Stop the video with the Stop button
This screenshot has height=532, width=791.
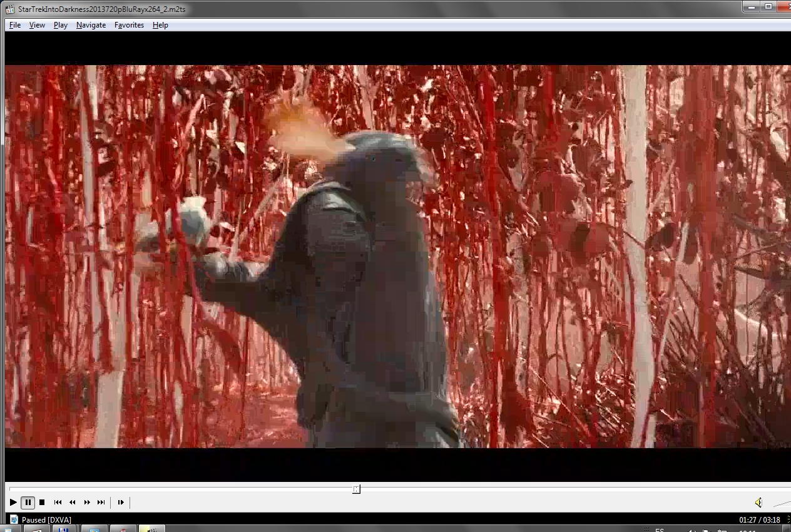[x=42, y=502]
